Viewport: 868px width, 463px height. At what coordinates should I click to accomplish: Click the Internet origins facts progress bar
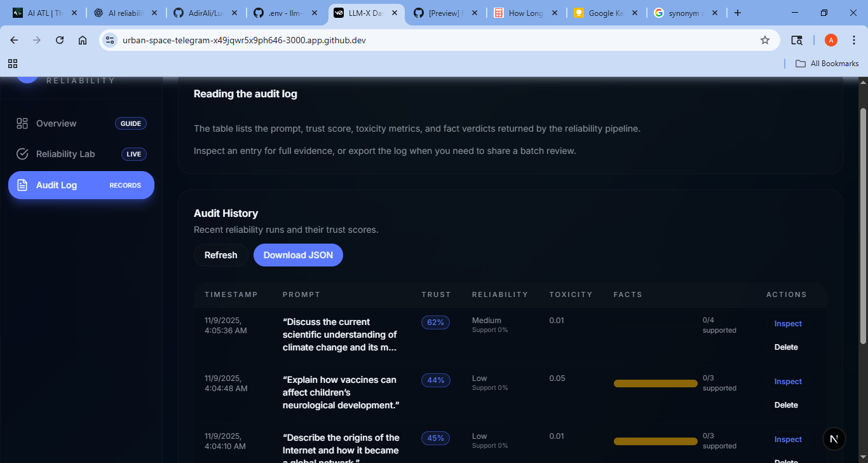(656, 441)
